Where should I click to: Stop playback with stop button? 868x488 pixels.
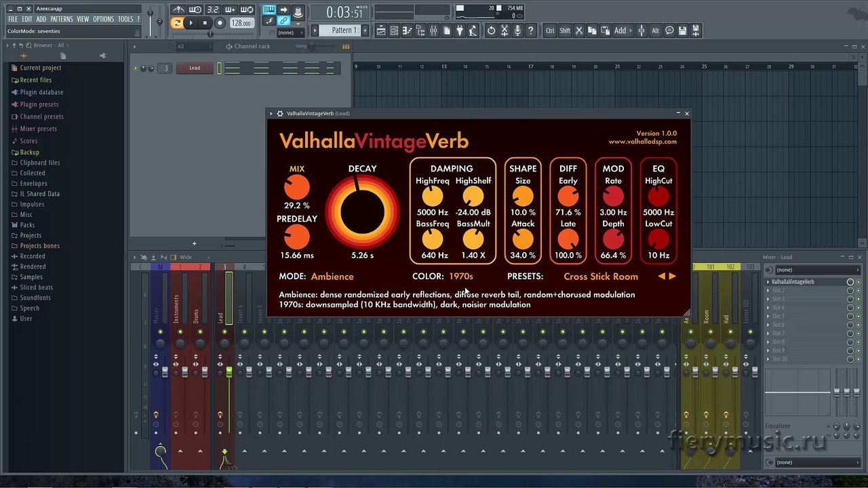click(205, 23)
